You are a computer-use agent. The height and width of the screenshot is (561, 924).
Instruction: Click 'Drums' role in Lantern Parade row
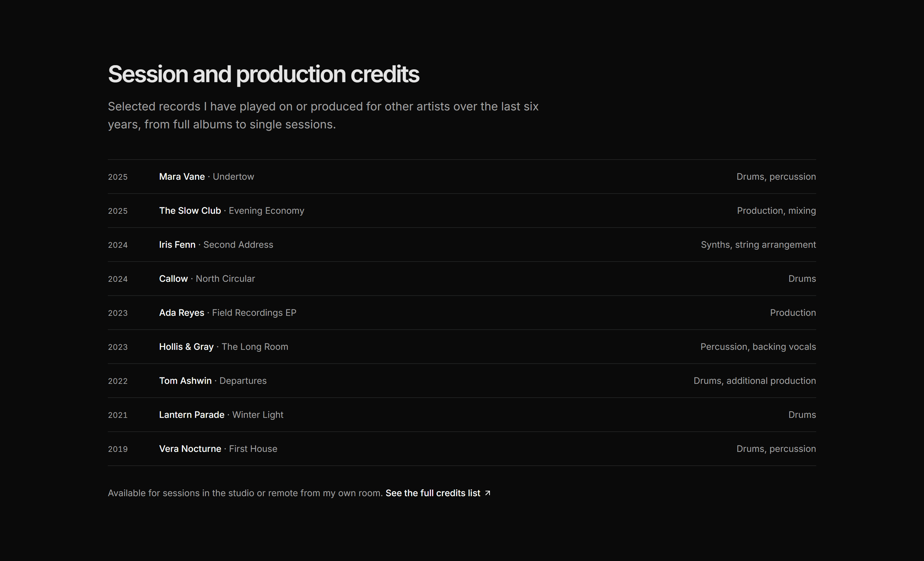pyautogui.click(x=802, y=415)
